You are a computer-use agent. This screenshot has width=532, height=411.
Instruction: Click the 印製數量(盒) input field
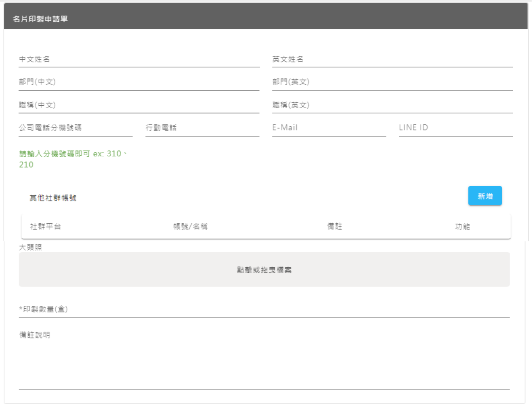[x=264, y=309]
